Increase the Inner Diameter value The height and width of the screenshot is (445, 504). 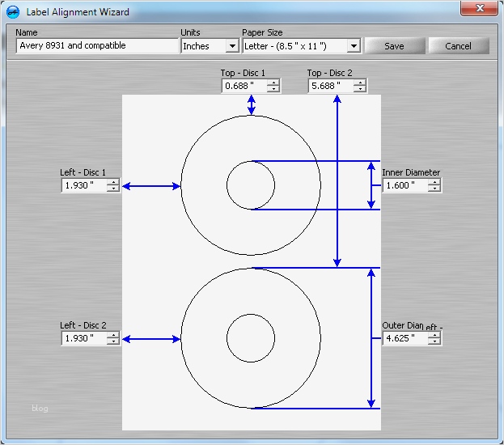[x=434, y=182]
